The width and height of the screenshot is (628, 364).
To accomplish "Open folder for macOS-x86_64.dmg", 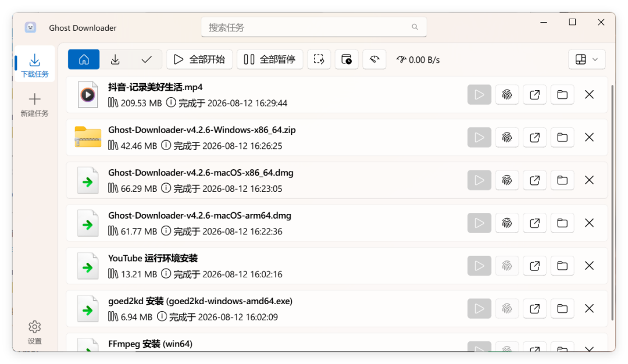I will click(x=562, y=181).
